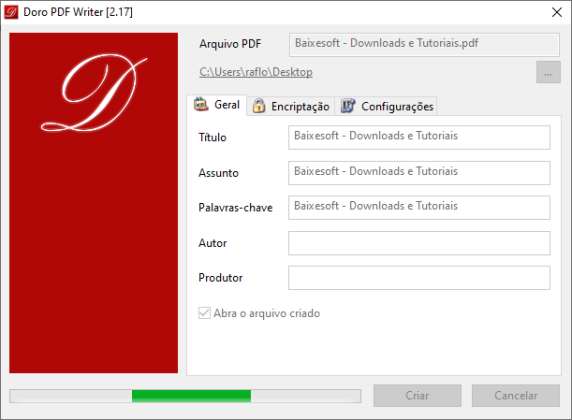
Task: Toggle the Abra o arquivo criado checkbox
Action: click(204, 313)
